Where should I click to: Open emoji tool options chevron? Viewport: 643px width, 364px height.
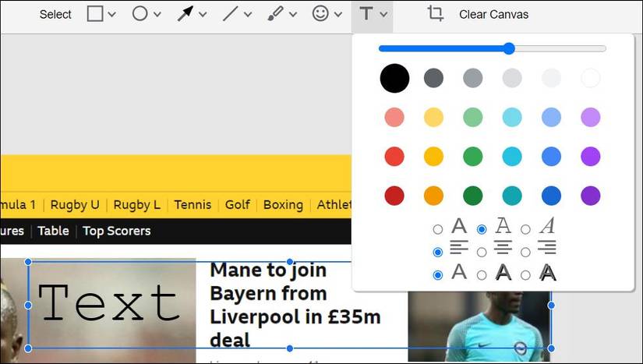(338, 14)
